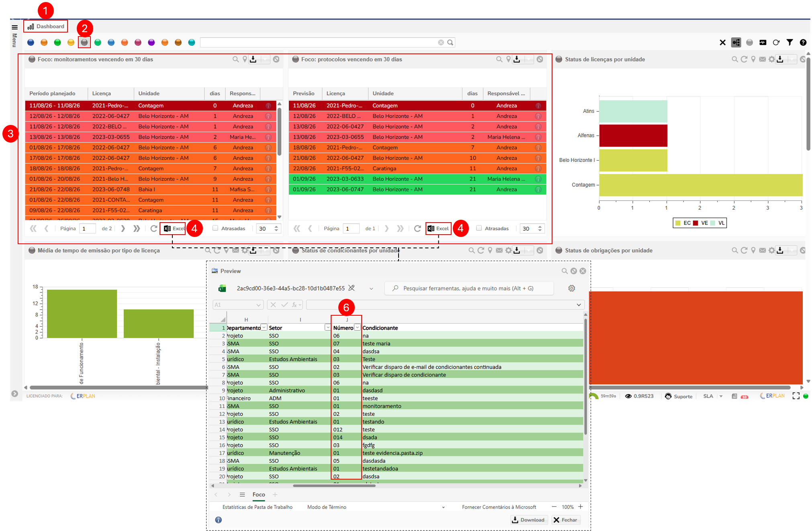This screenshot has width=812, height=531.
Task: Toggle the VE legend item in licenças chart
Action: coord(701,223)
